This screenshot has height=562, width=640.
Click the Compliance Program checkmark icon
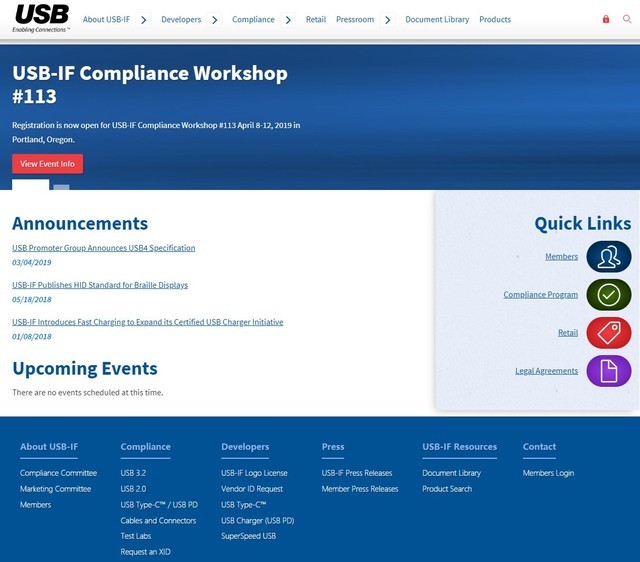[x=609, y=295]
